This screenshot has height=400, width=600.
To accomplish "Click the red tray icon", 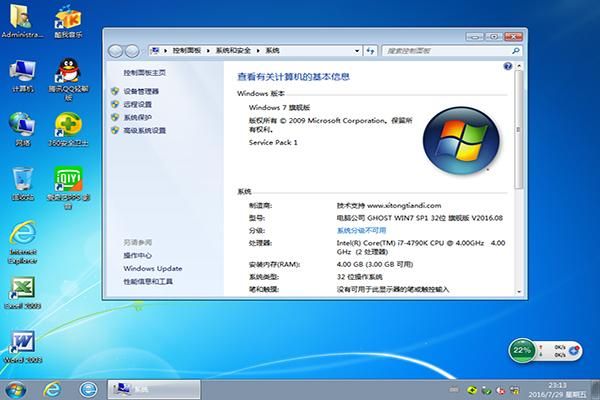I will point(501,390).
